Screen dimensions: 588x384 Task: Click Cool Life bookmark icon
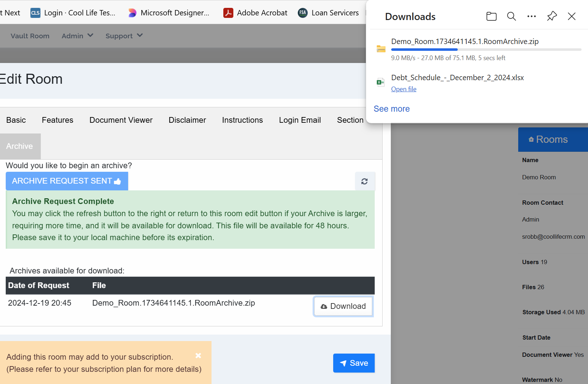(35, 13)
